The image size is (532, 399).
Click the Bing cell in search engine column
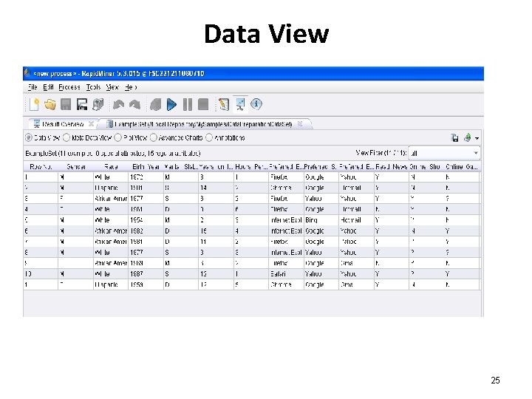321,220
